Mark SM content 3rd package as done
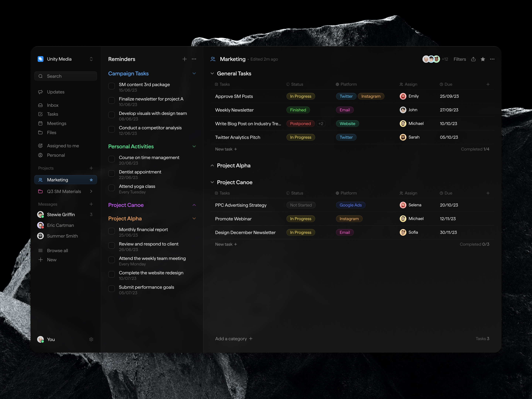This screenshot has height=399, width=532. [111, 86]
